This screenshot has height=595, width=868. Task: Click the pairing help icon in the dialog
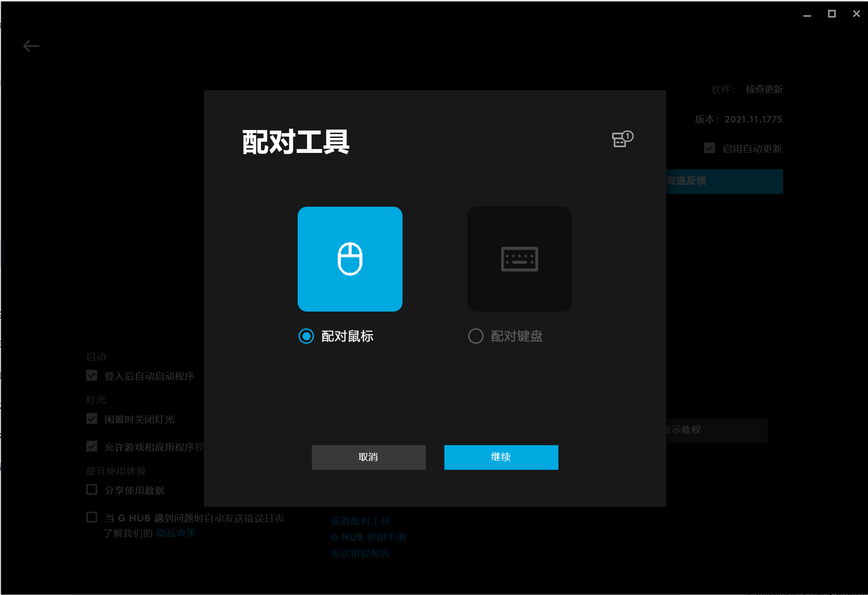tap(622, 139)
